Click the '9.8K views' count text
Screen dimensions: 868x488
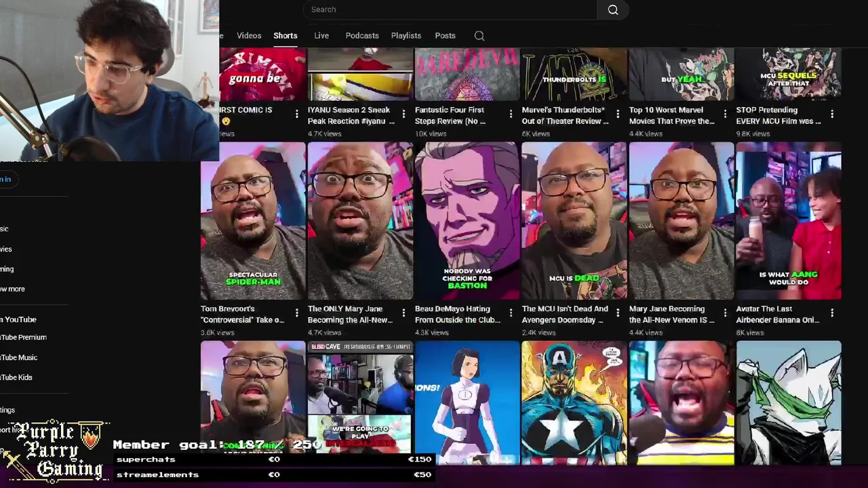pos(753,134)
